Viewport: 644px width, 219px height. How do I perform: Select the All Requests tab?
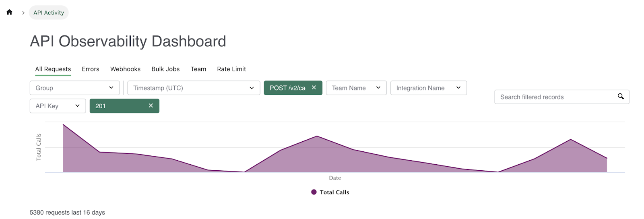(53, 69)
